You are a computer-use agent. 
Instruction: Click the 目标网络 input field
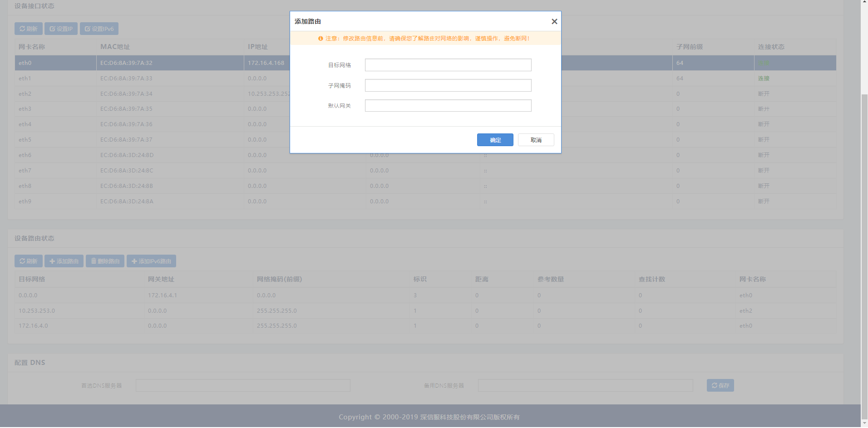(448, 65)
